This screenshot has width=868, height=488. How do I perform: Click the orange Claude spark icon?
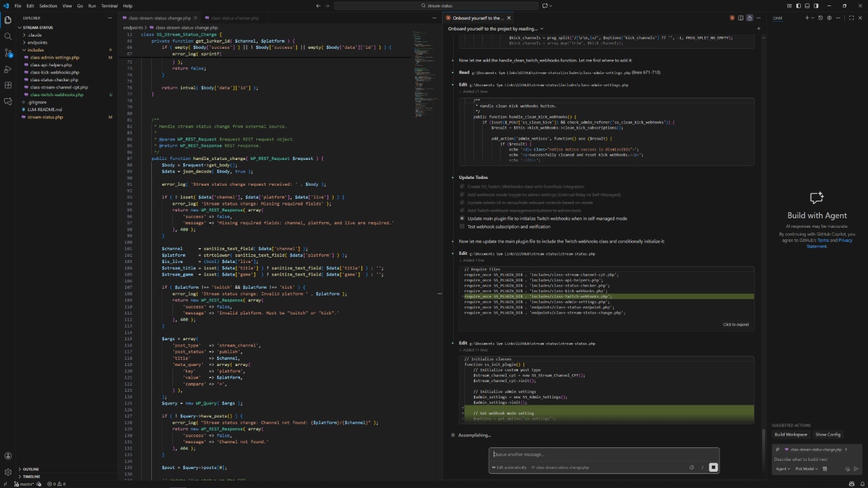[732, 18]
